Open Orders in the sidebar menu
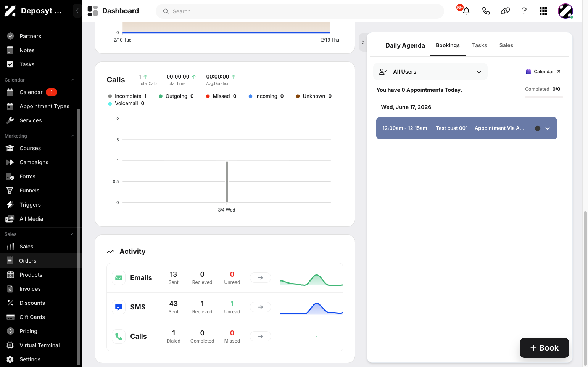The image size is (588, 367). pos(41,261)
